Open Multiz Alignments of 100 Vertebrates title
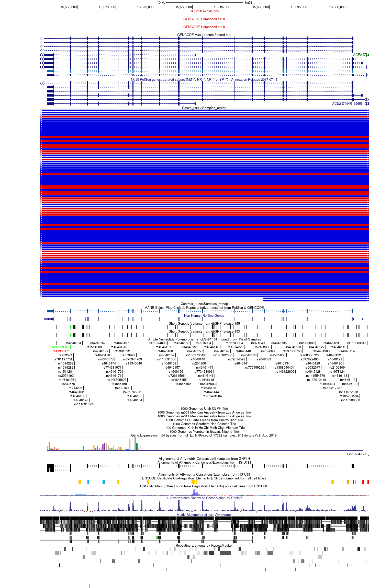This screenshot has width=369, height=588. point(204,515)
